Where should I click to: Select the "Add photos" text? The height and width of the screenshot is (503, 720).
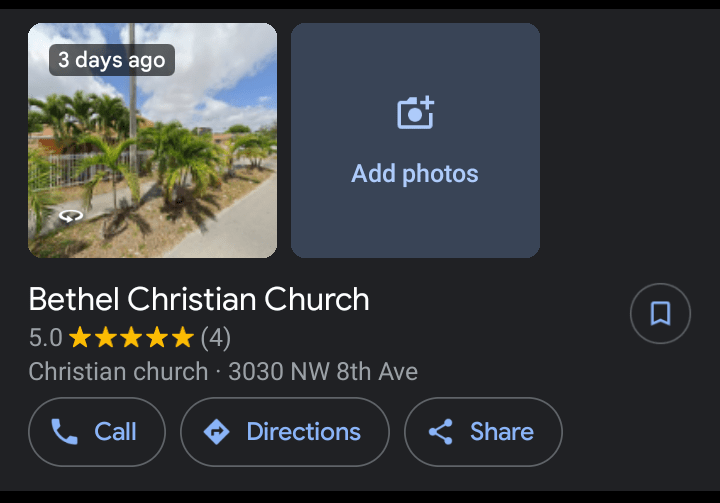[x=415, y=174]
